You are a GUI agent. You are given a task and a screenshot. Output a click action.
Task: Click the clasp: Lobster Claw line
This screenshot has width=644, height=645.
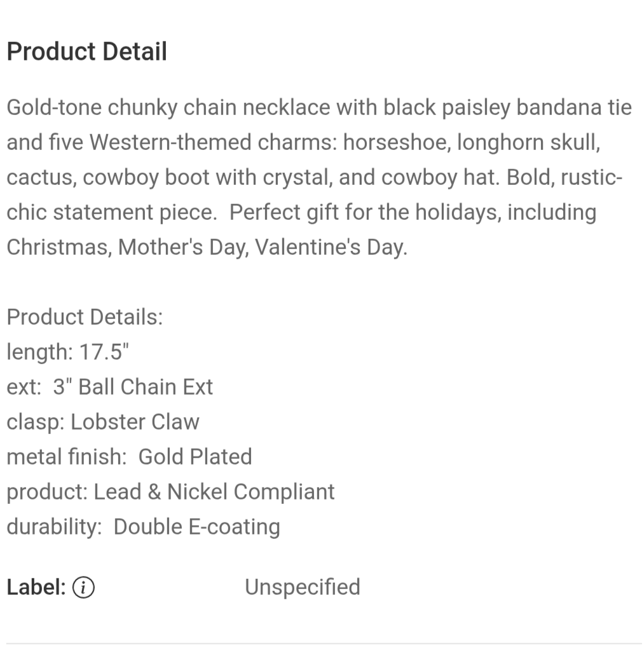click(103, 422)
